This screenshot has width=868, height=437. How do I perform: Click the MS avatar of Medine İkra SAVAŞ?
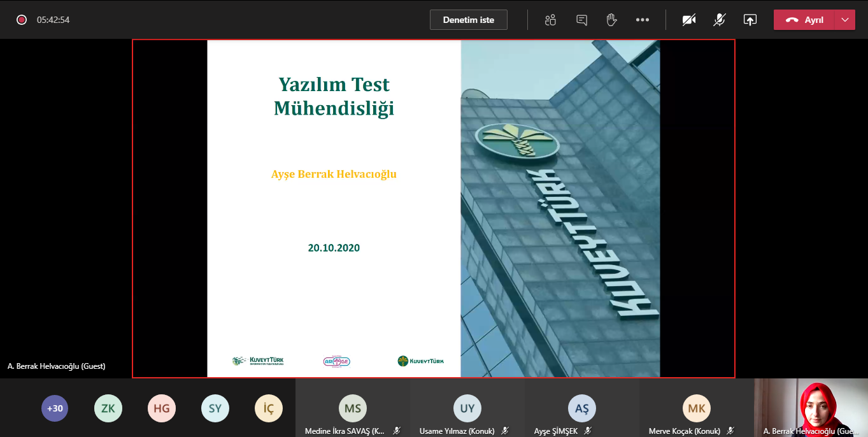(353, 408)
